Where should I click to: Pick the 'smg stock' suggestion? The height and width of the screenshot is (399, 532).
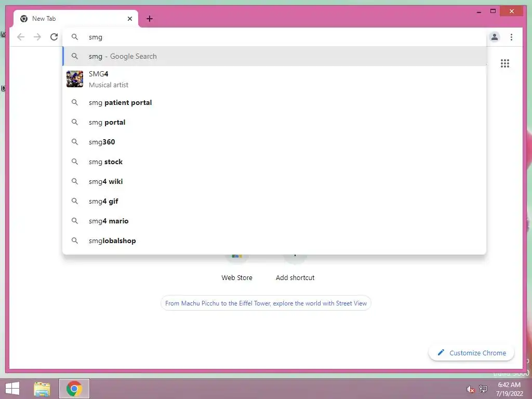coord(274,162)
